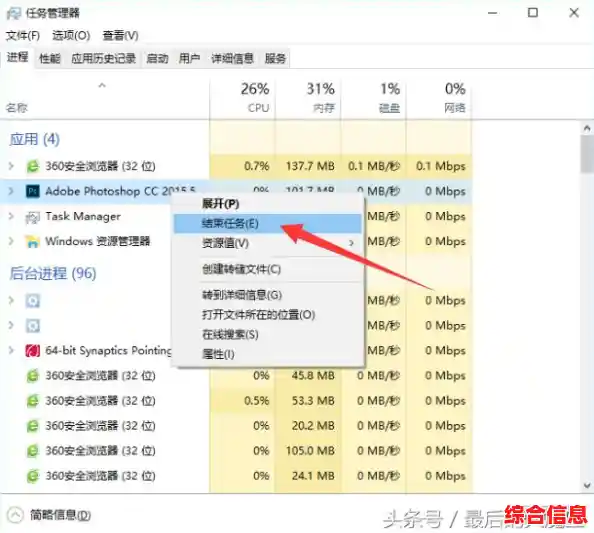
Task: Click the sort arrow above 名称 column
Action: click(102, 86)
